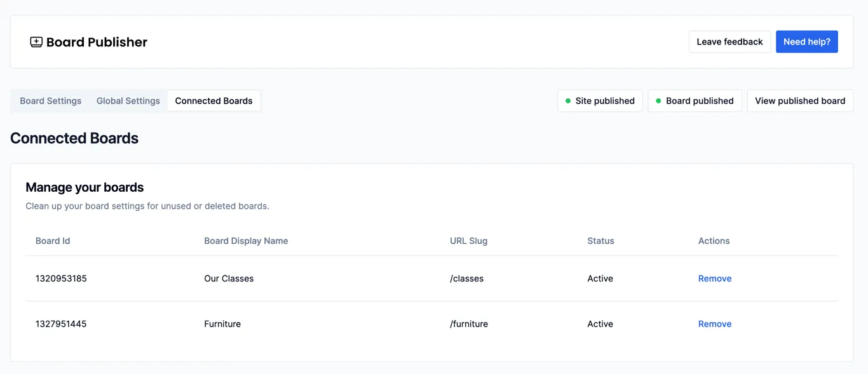
Task: Click the Active status of Furniture row
Action: click(x=600, y=324)
